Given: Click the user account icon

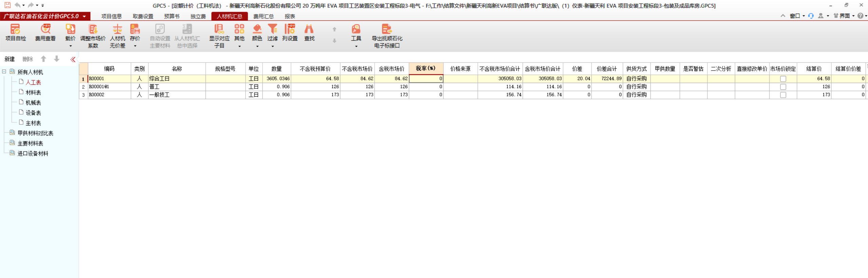Looking at the screenshot, I should 821,16.
